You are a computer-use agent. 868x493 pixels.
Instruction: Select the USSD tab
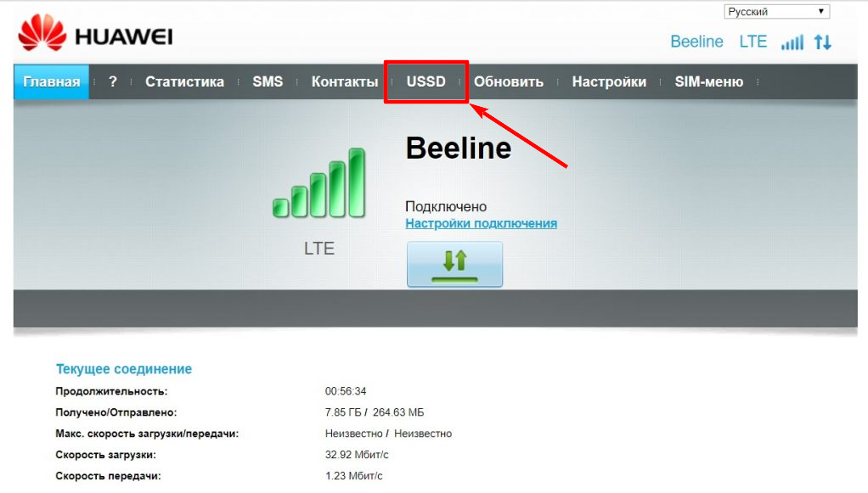tap(426, 82)
